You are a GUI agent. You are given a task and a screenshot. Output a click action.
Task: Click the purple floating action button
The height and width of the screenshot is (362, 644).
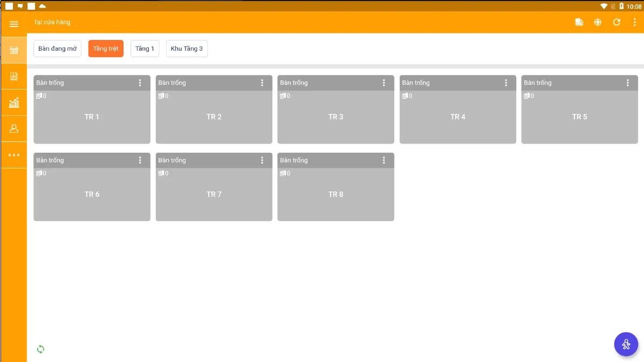626,344
